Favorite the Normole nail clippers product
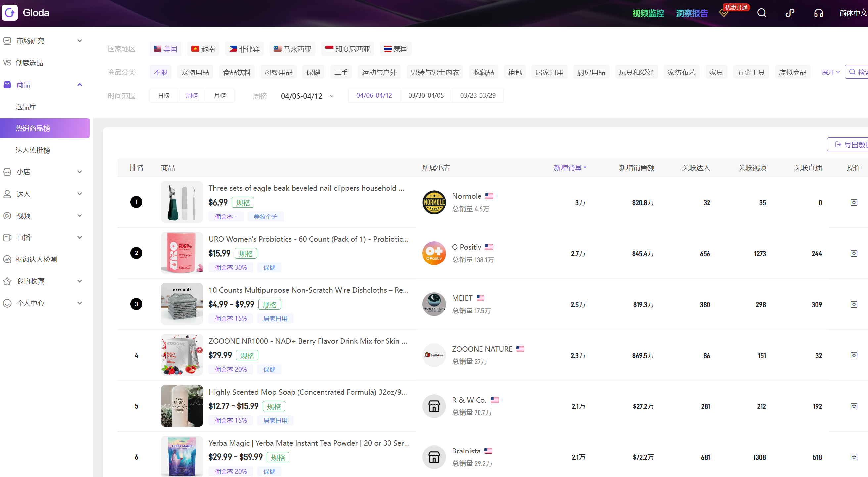The height and width of the screenshot is (477, 868). coord(854,202)
